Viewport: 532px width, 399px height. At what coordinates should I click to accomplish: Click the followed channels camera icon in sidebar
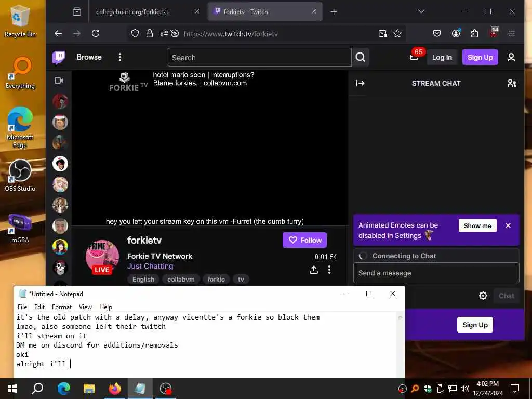(59, 81)
